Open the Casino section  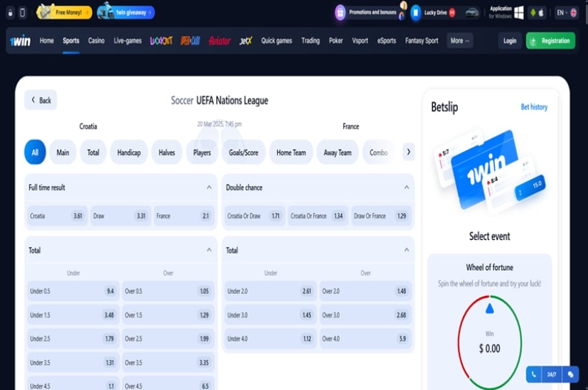(96, 40)
